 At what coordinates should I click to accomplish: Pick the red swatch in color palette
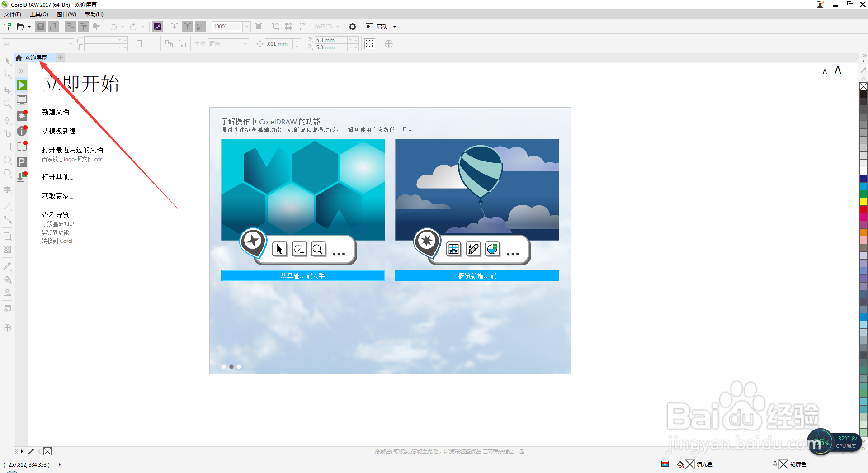tap(863, 209)
